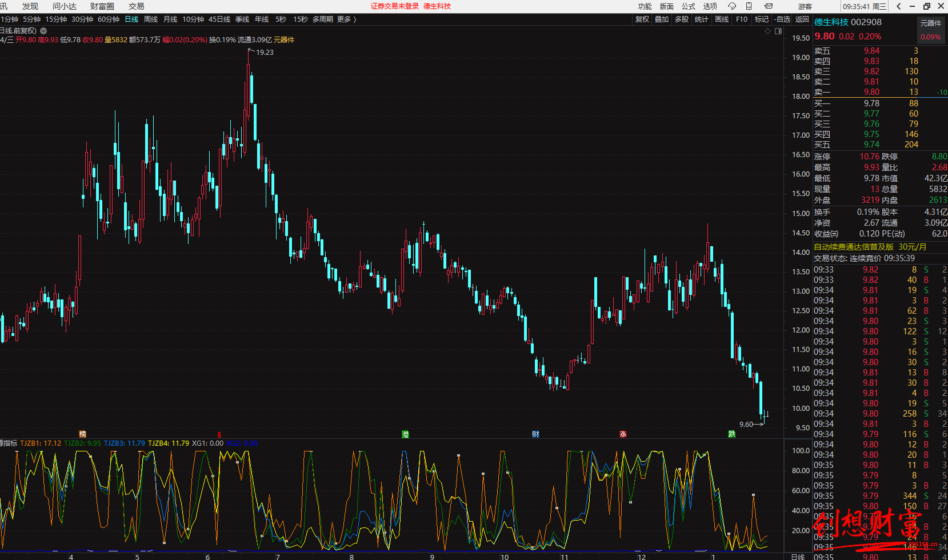Open 多周期 multi-period view
Image resolution: width=948 pixels, height=560 pixels.
click(322, 19)
